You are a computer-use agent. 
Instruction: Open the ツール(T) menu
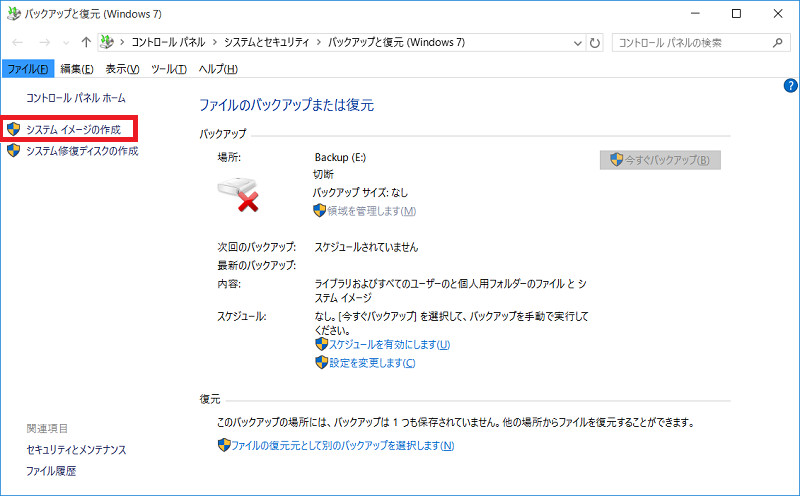pyautogui.click(x=169, y=69)
